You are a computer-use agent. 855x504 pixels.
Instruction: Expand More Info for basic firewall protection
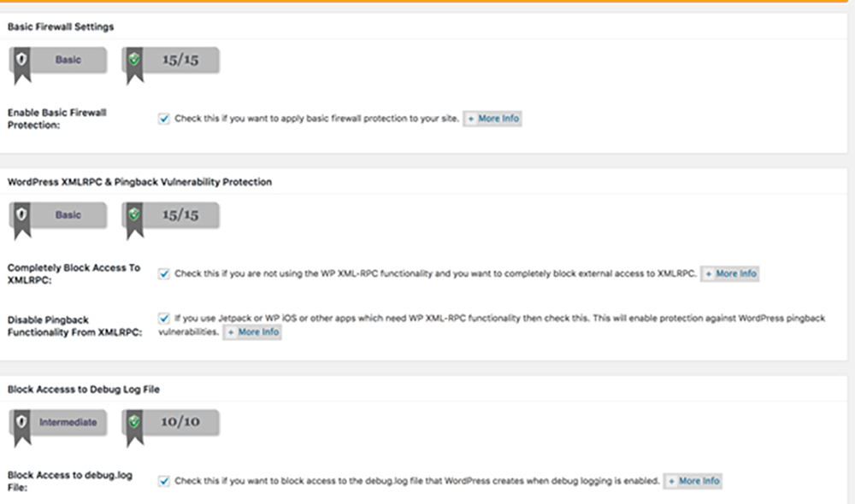point(492,119)
